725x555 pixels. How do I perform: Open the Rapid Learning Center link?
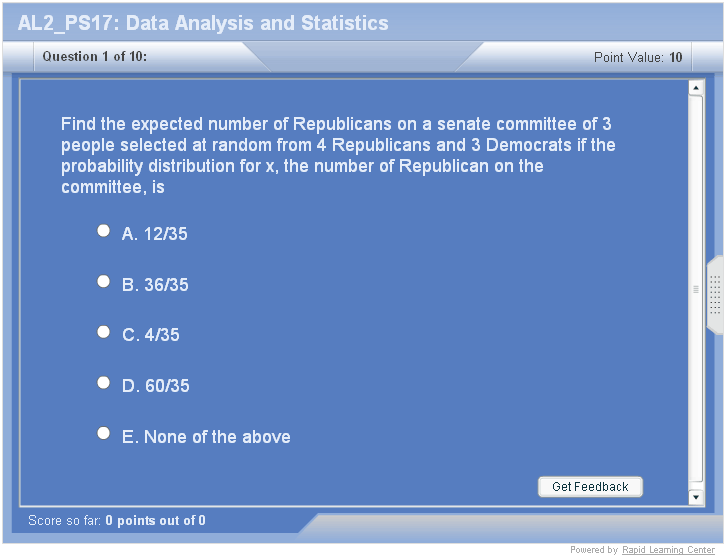[668, 549]
